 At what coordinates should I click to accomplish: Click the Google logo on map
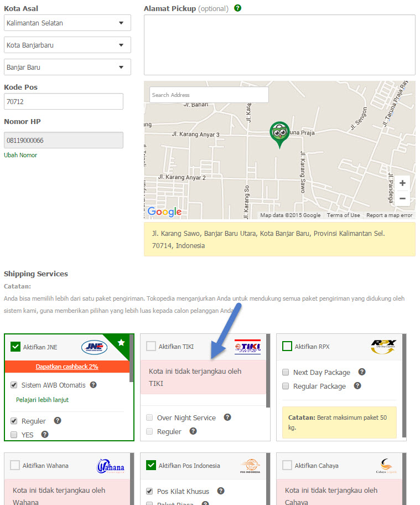[x=164, y=212]
